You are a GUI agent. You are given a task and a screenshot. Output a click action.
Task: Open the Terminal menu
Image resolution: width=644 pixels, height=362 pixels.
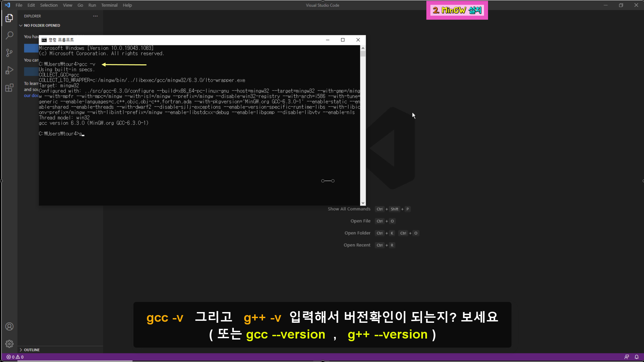(x=109, y=5)
